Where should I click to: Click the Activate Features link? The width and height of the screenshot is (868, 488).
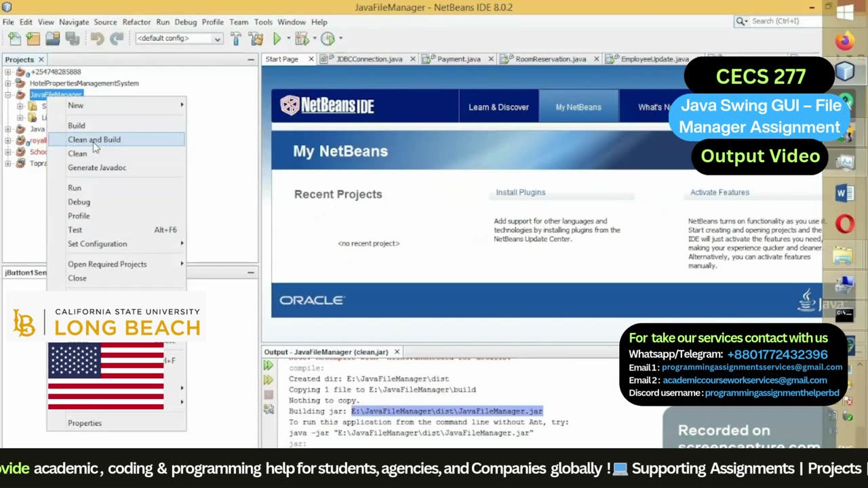719,192
